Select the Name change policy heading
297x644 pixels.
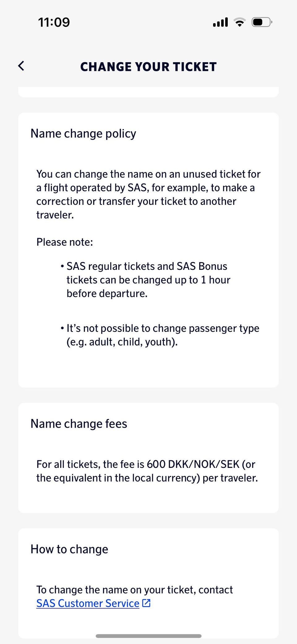tap(83, 133)
